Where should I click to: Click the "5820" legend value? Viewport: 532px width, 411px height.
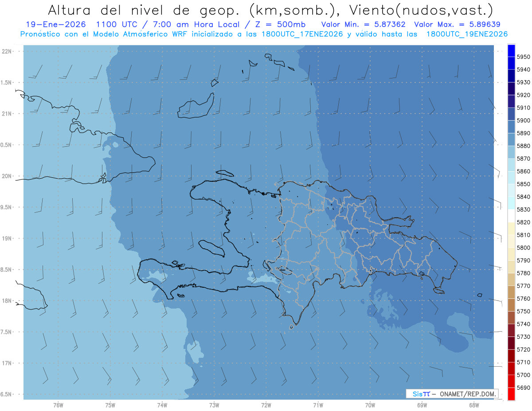[x=524, y=222]
